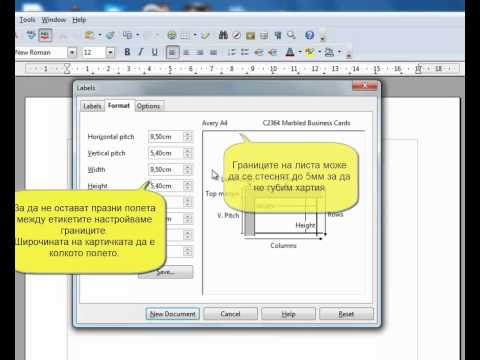Expand the Undo history dropdown arrow
Image resolution: width=480 pixels, height=360 pixels.
(x=137, y=35)
